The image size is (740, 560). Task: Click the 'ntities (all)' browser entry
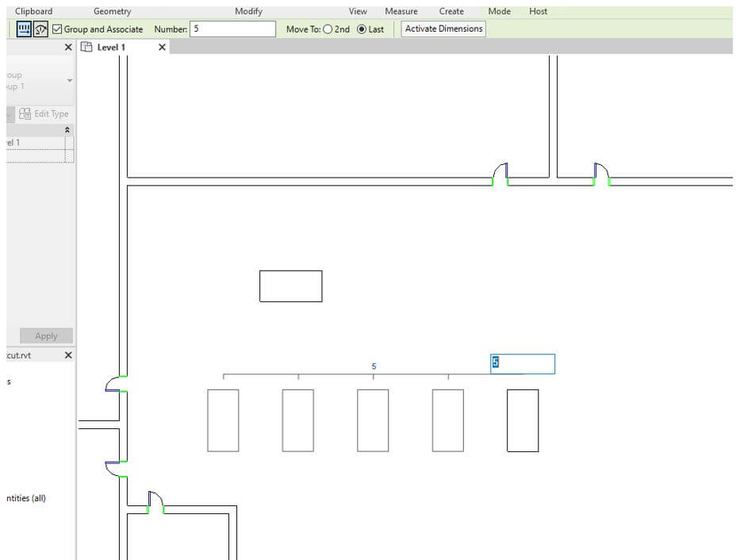pos(26,498)
